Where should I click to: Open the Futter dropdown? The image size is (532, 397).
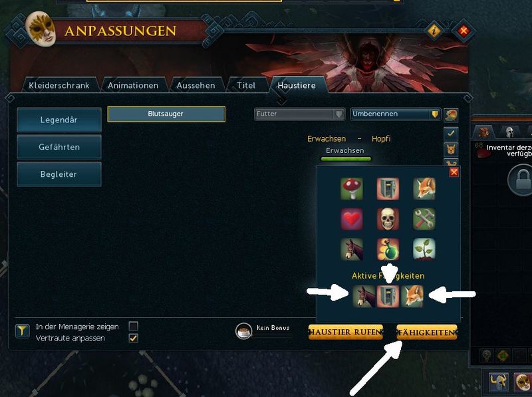coord(300,114)
